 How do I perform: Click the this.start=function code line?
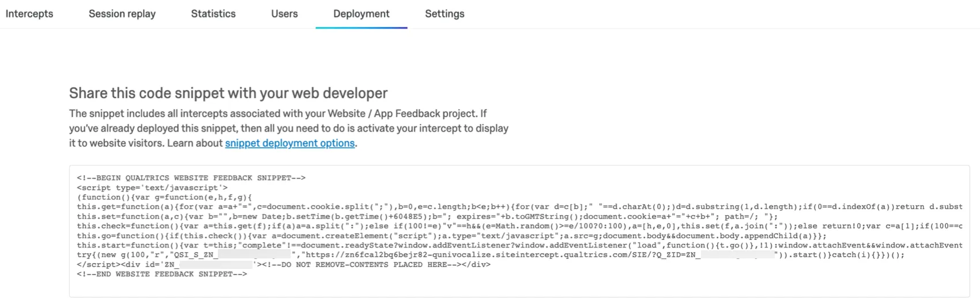click(346, 245)
